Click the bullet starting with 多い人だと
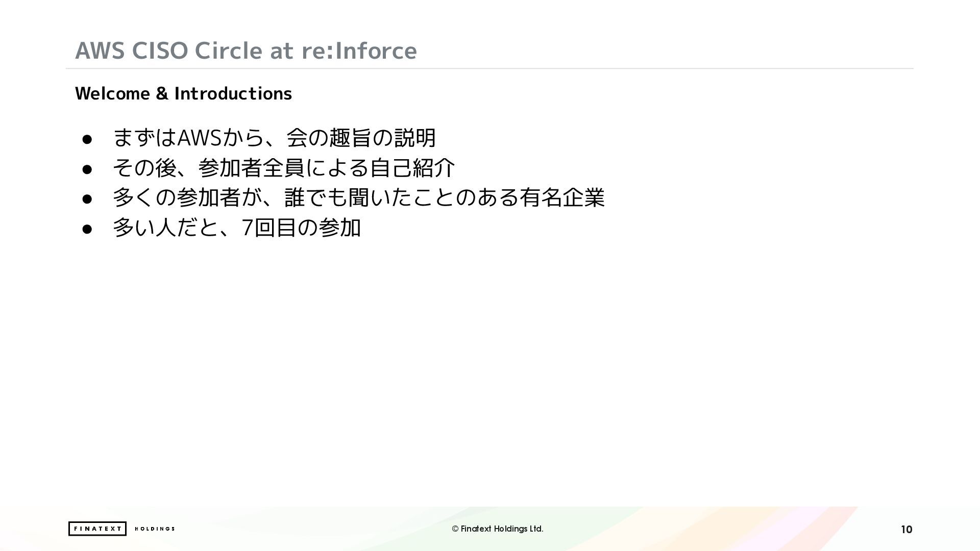980x551 pixels. [x=236, y=228]
